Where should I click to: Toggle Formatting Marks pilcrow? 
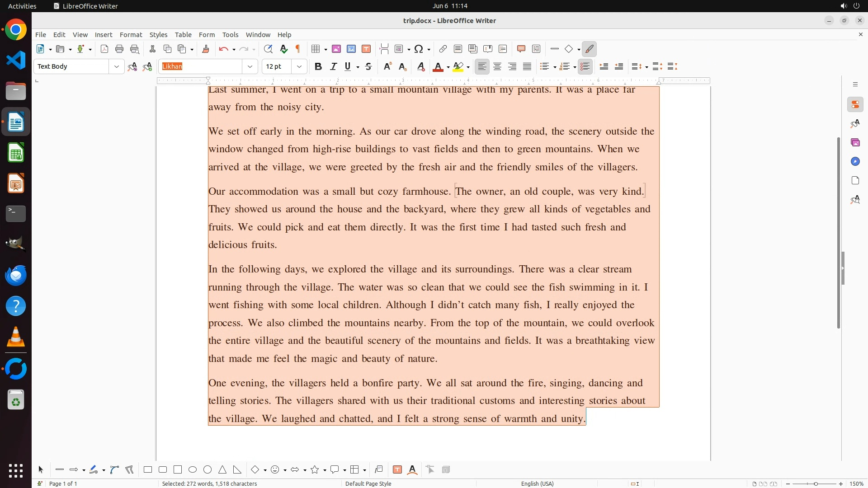click(x=298, y=49)
